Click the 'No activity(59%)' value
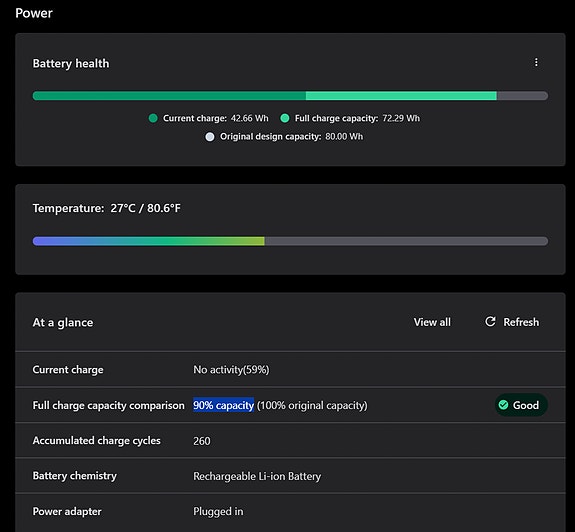 (231, 370)
